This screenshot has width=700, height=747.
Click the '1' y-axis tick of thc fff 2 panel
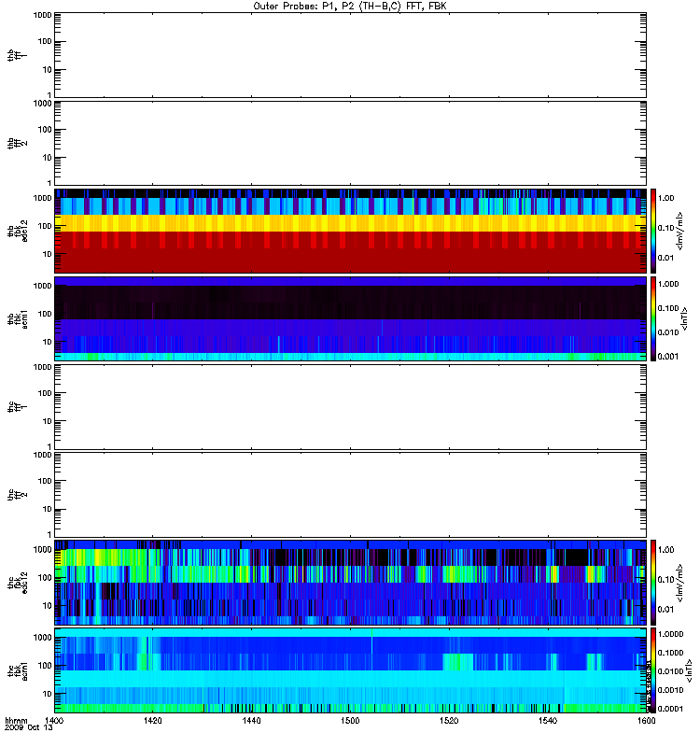(49, 534)
